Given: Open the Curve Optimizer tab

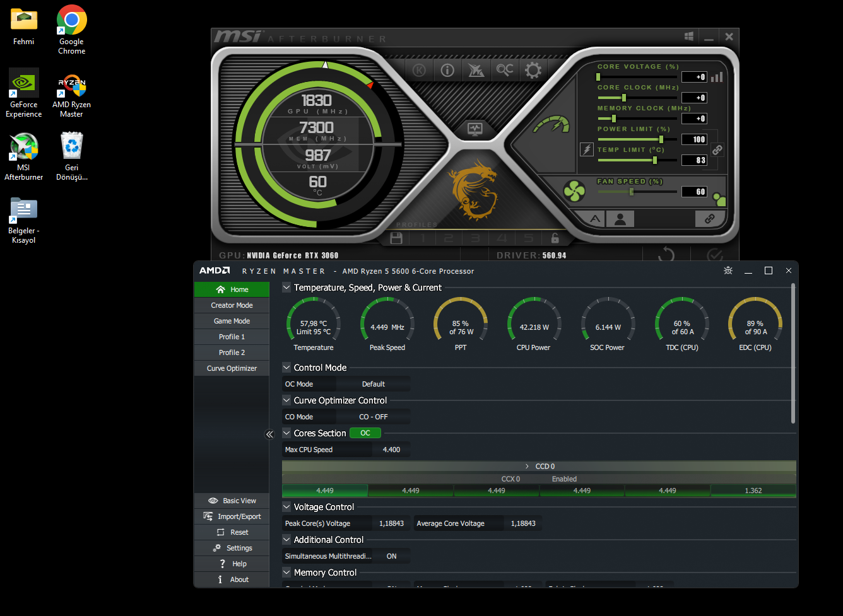Looking at the screenshot, I should pyautogui.click(x=232, y=368).
